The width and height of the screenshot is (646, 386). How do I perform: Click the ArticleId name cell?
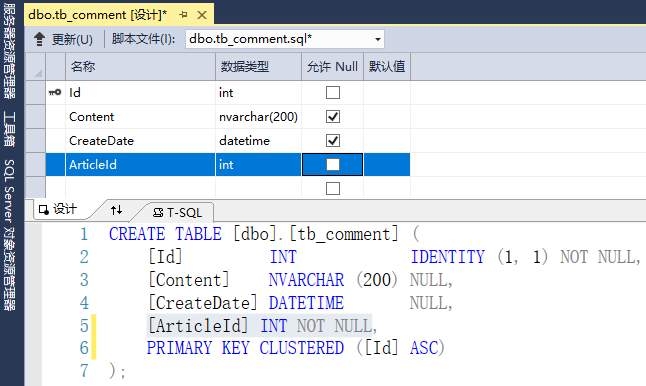(140, 165)
